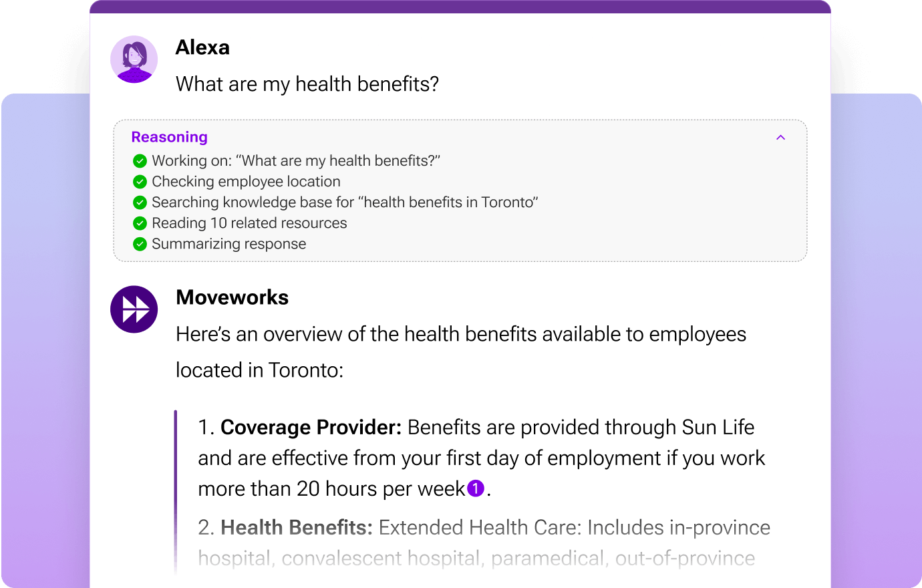Click the Alexa username label

[202, 47]
